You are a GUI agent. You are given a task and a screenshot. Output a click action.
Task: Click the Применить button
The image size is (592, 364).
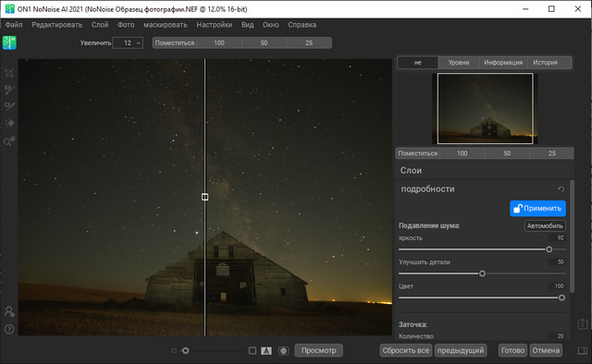tap(537, 208)
